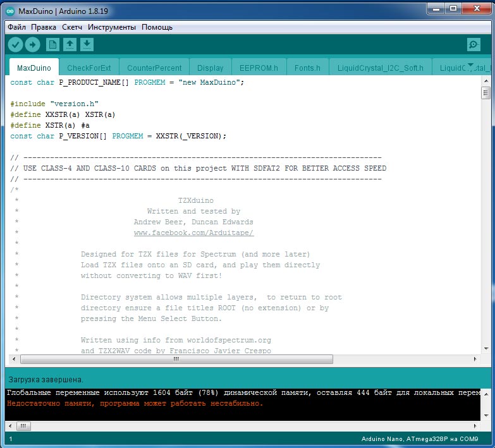The image size is (495, 448).
Task: Follow the www.facebook.com/Arduitape/ link
Action: click(193, 233)
